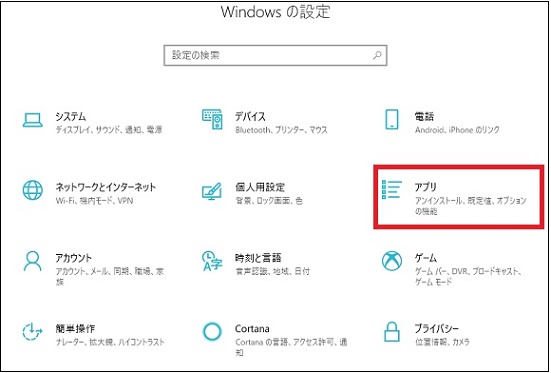Click '背景、ロック画面、色' description
The width and height of the screenshot is (551, 373).
269,201
